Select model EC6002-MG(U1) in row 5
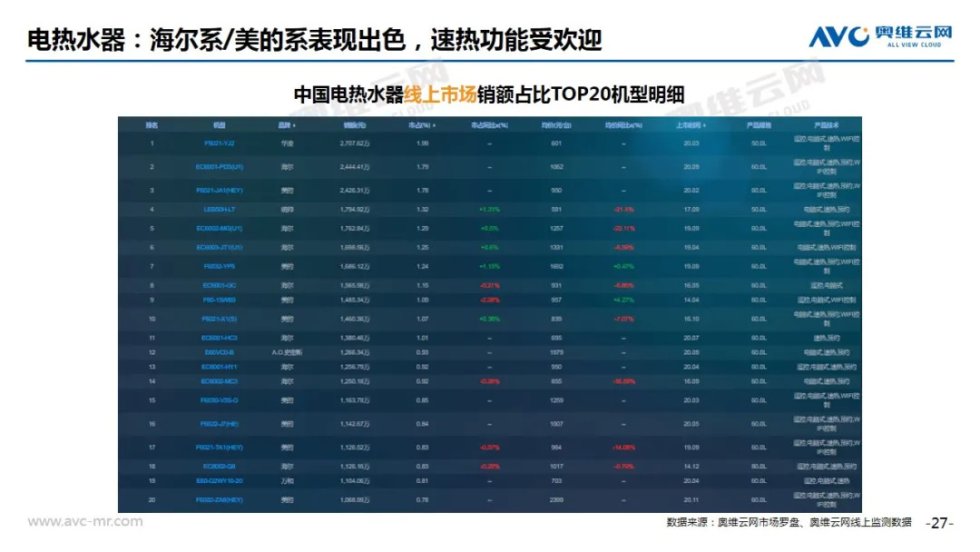Image resolution: width=980 pixels, height=552 pixels. point(220,228)
